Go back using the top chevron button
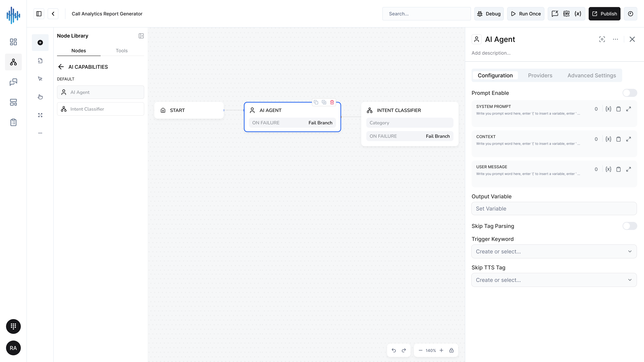Screen dimensions: 644x362 pyautogui.click(x=53, y=14)
